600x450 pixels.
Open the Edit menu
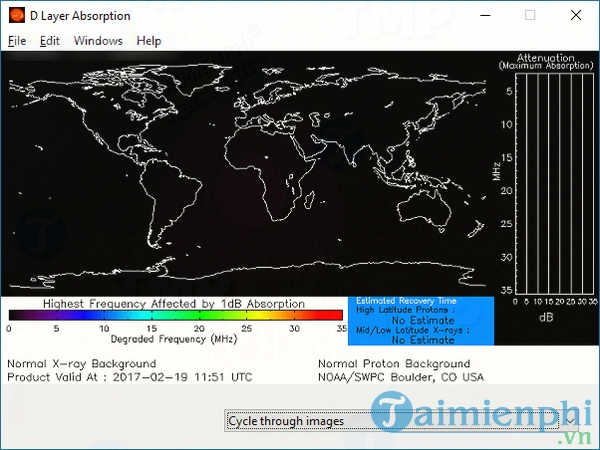click(50, 41)
